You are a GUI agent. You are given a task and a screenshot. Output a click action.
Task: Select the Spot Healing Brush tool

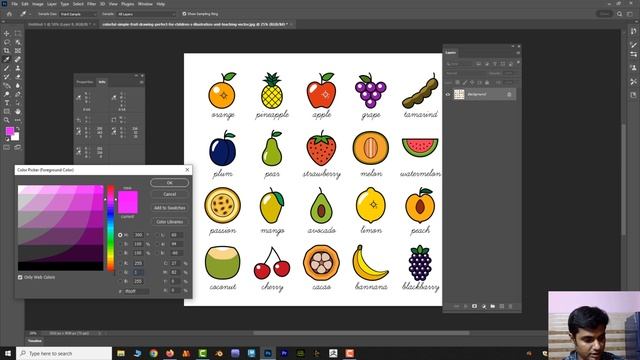pos(18,60)
